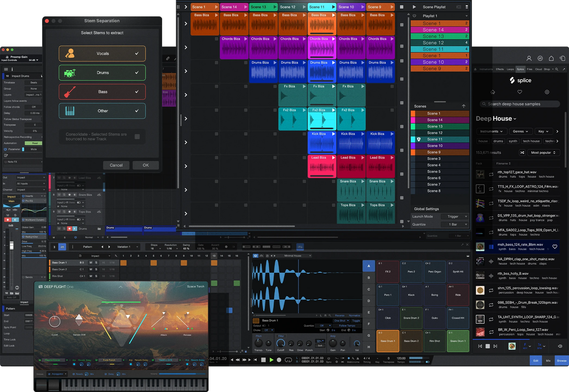The width and height of the screenshot is (569, 392).
Task: Open the Splice settings gear icon
Action: [547, 92]
